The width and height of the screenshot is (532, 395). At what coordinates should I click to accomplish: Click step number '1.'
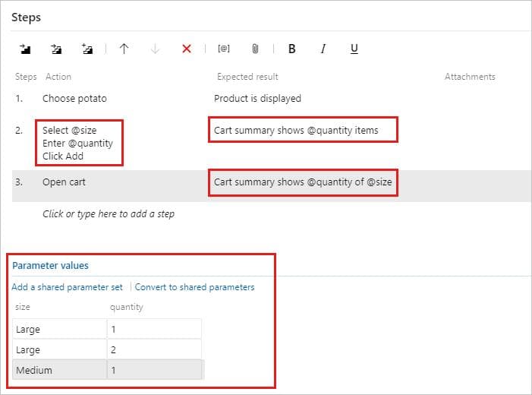point(19,99)
